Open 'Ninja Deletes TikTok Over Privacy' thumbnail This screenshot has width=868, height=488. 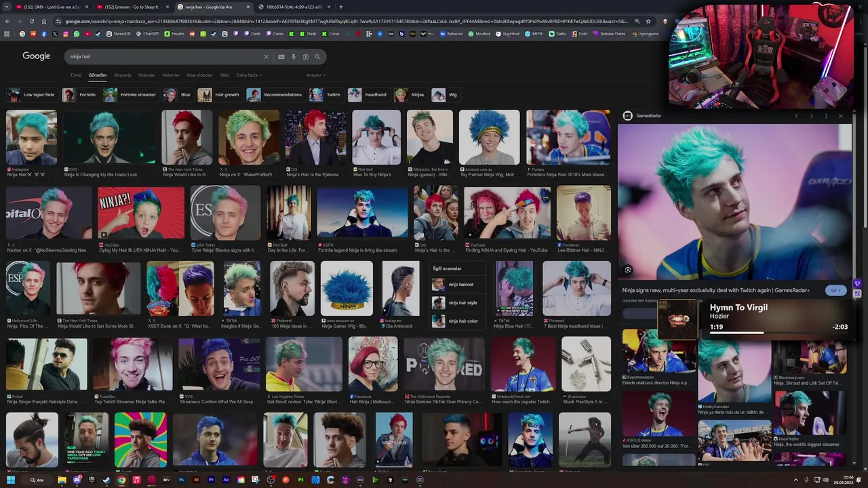(x=444, y=364)
